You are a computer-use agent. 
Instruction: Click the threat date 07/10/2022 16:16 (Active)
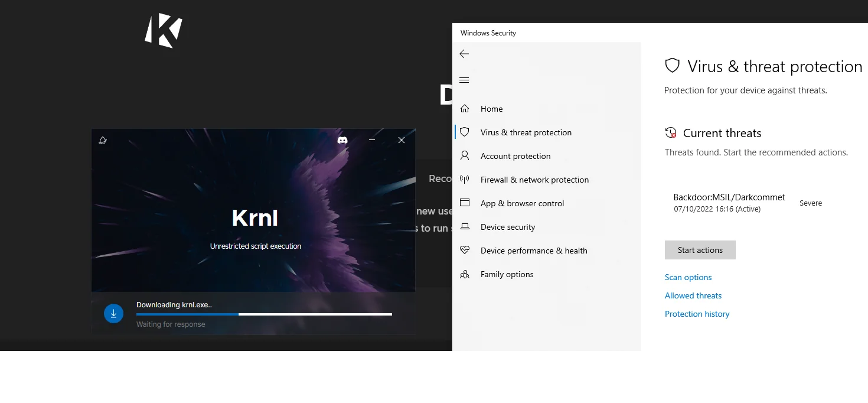[x=717, y=209]
